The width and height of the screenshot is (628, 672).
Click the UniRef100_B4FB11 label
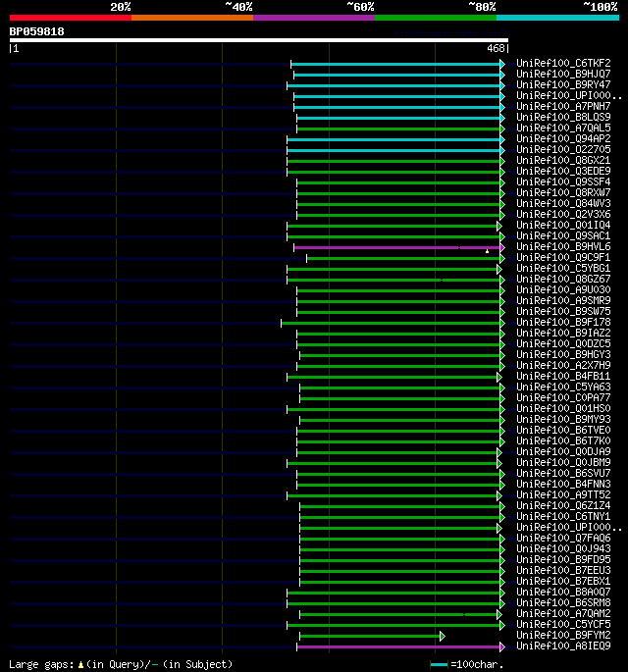click(563, 377)
